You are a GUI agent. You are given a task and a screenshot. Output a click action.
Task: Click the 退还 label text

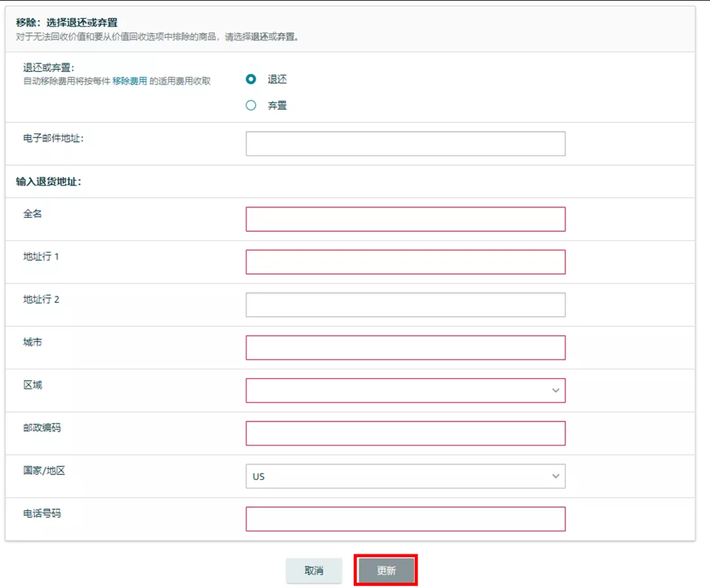(277, 80)
